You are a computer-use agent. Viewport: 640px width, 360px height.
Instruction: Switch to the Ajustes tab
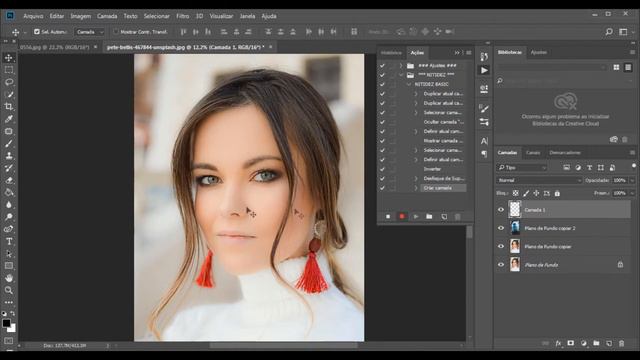[x=538, y=52]
